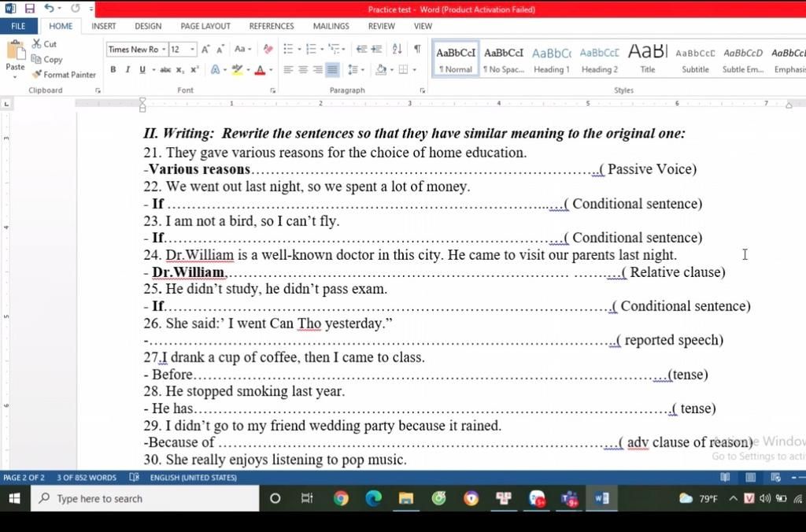Apply the Title style

[648, 59]
